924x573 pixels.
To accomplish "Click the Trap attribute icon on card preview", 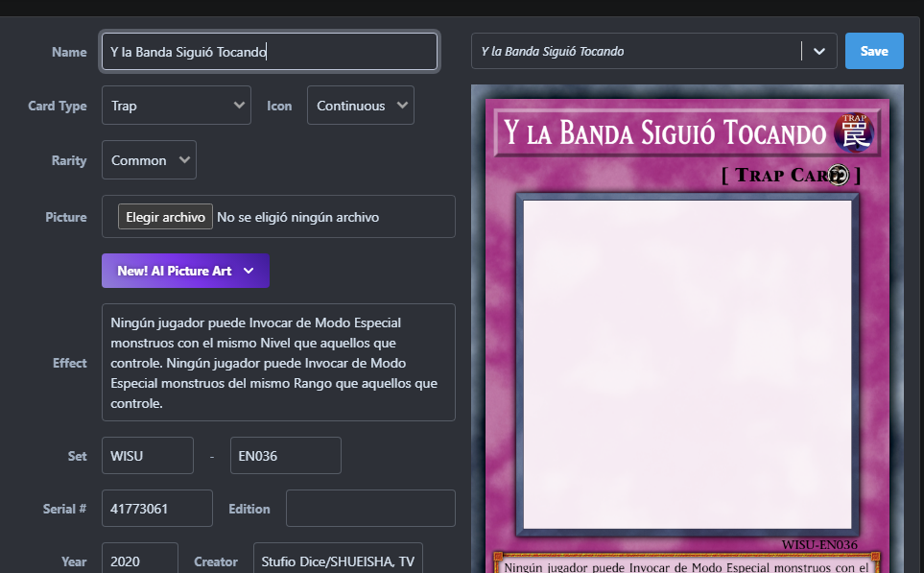I will pyautogui.click(x=854, y=132).
